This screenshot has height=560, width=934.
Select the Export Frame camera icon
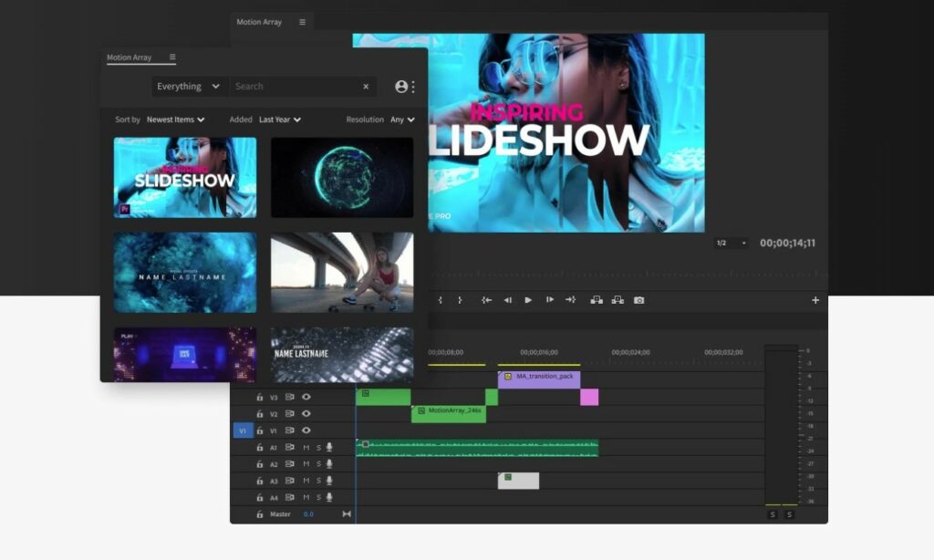click(638, 299)
